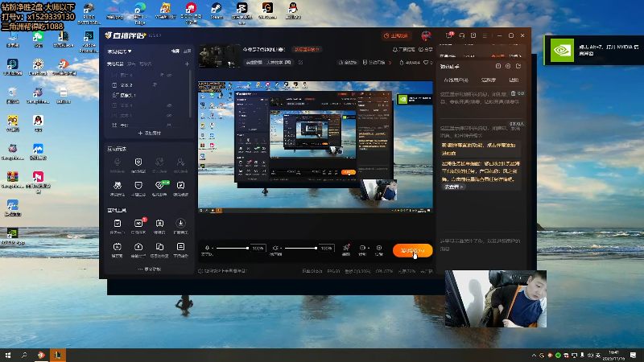Click the download arrow icon in the live tools grid
The image size is (644, 362).
180,223
